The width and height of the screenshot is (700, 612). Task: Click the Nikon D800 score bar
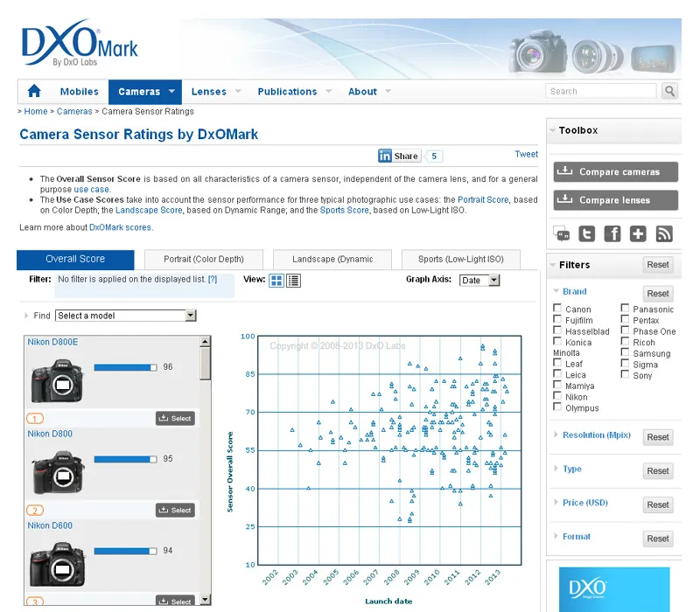[x=125, y=460]
